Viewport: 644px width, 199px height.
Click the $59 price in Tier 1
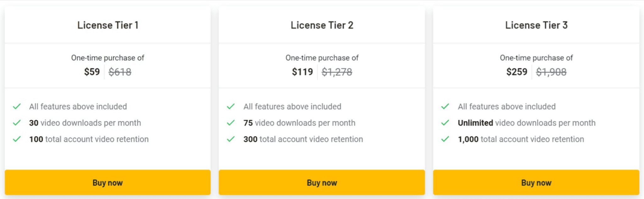click(x=92, y=72)
